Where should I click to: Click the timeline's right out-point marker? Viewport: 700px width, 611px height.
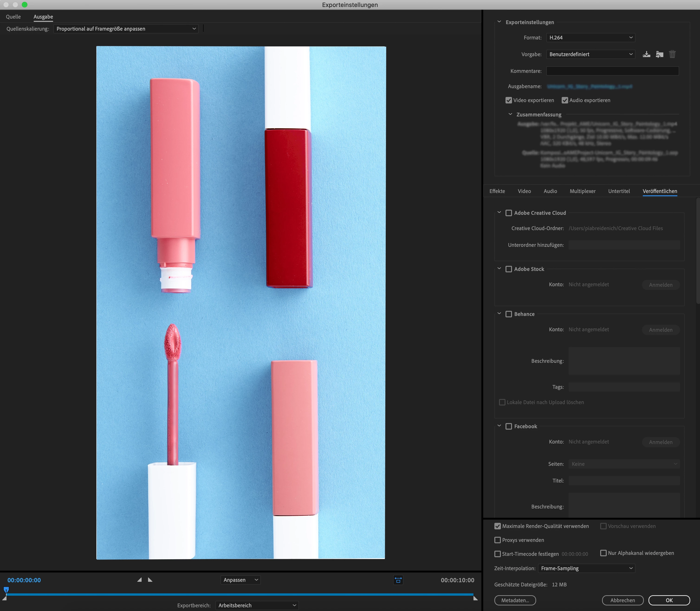(476, 598)
